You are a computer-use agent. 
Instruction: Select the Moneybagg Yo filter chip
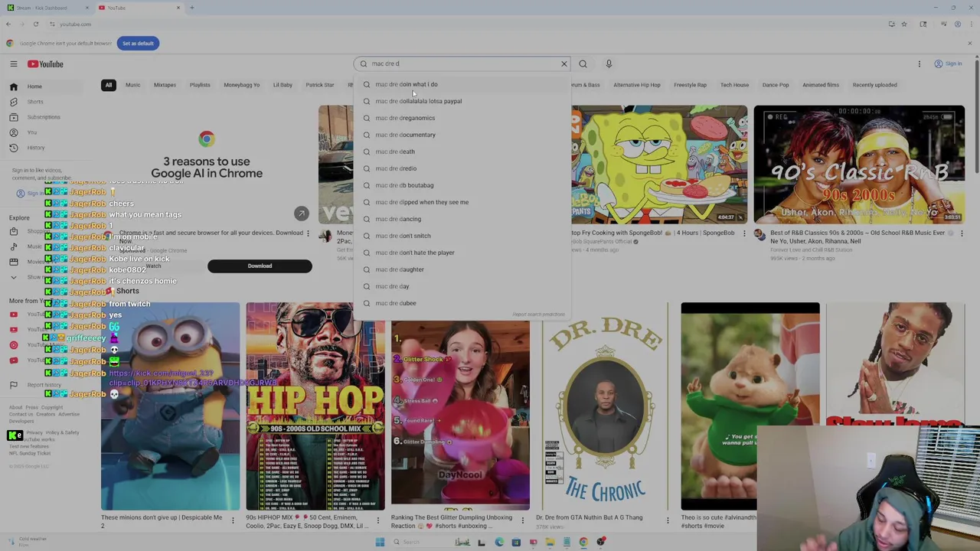pos(241,85)
